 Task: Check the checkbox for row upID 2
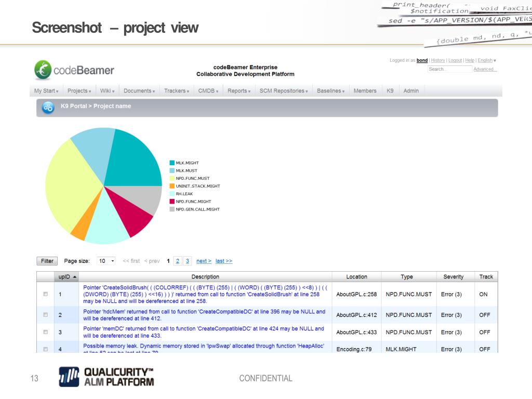coord(46,315)
